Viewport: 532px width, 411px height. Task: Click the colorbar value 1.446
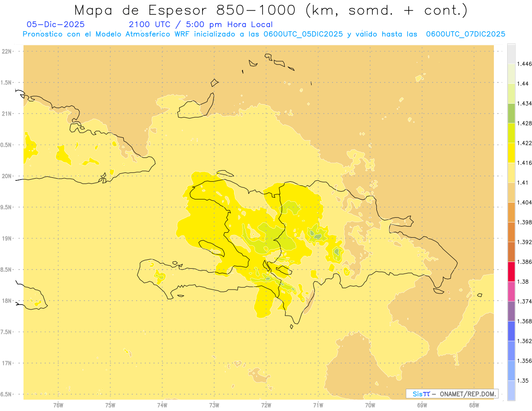(525, 64)
